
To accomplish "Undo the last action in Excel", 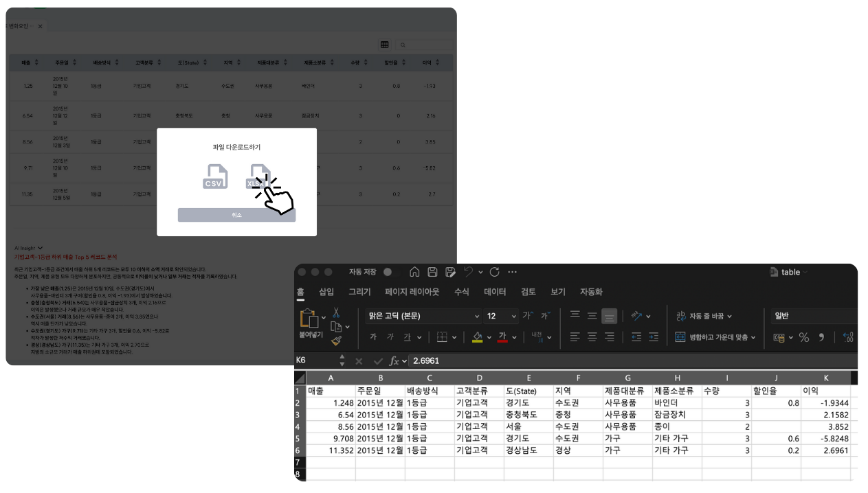I will click(x=468, y=272).
